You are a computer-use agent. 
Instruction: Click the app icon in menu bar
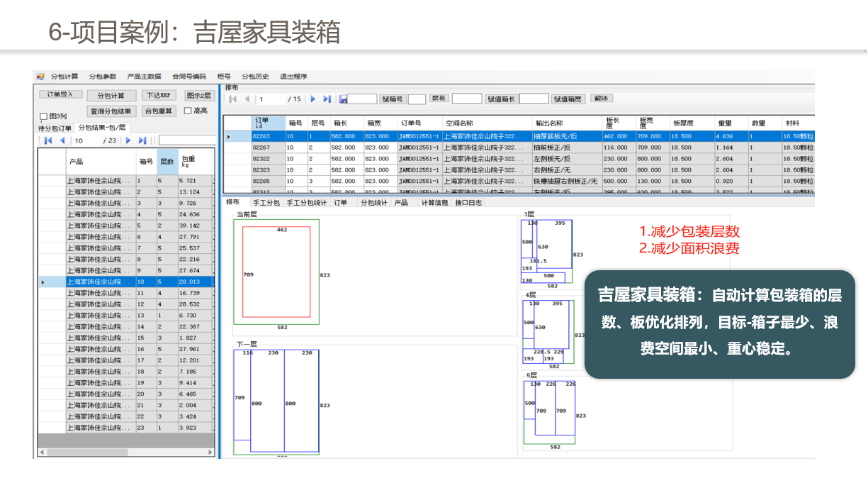tap(40, 77)
